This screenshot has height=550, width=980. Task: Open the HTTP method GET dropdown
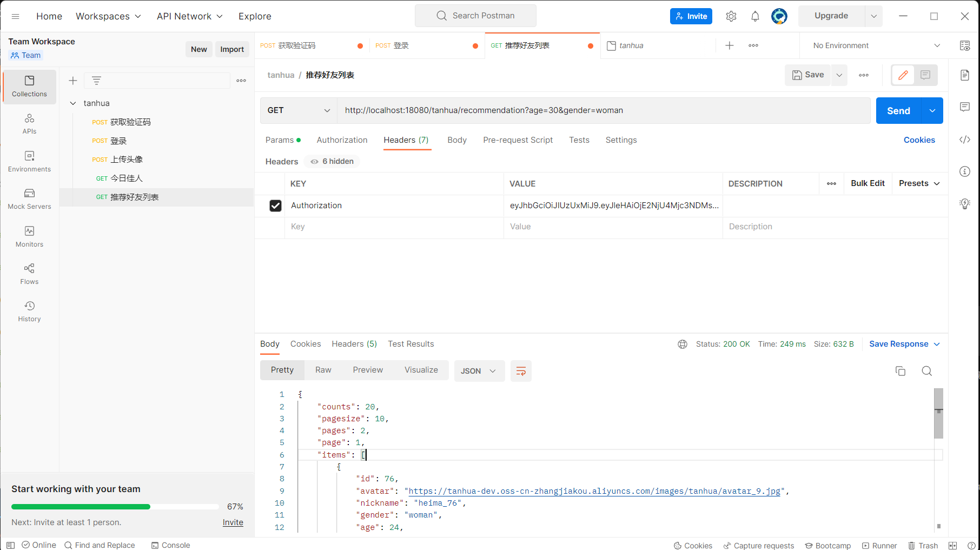(299, 110)
